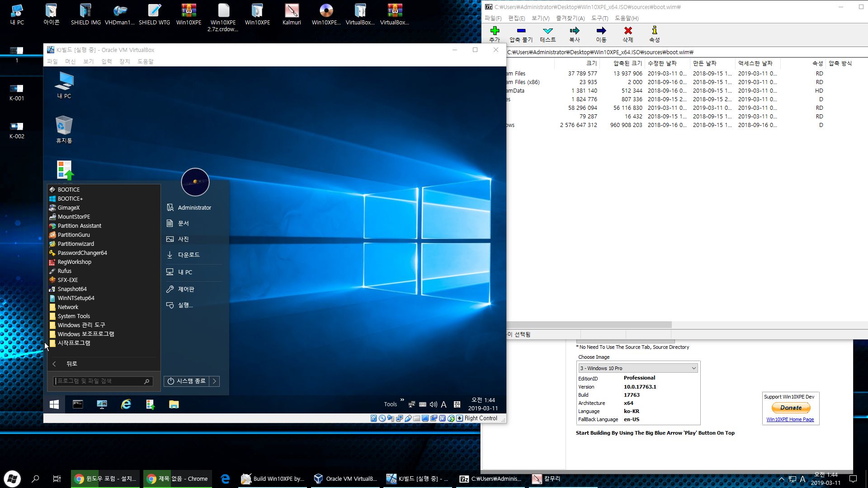Open 7-Zip 즐겨찾기(A) menu
The height and width of the screenshot is (488, 868).
pos(570,18)
